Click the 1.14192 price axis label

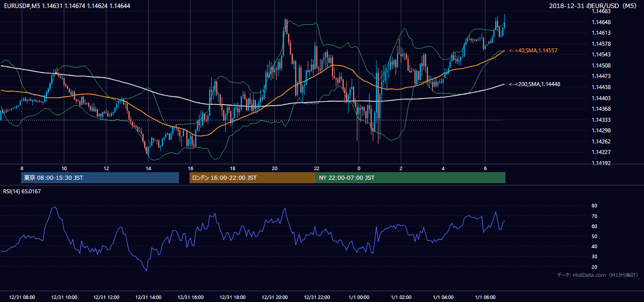(601, 163)
